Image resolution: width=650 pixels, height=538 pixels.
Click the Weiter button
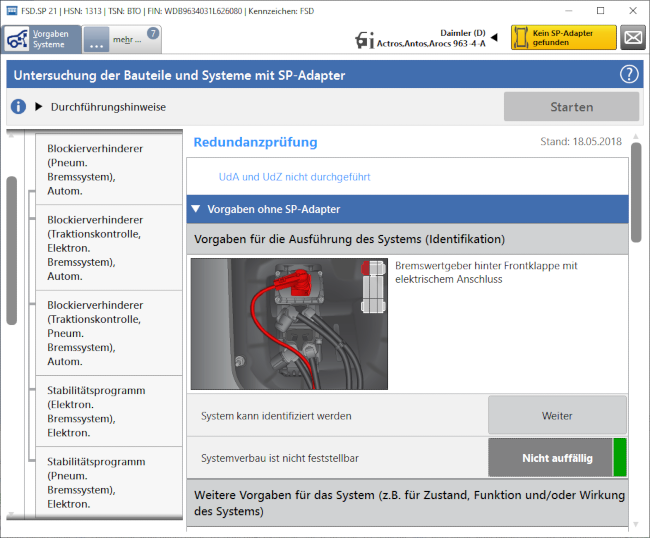point(557,415)
